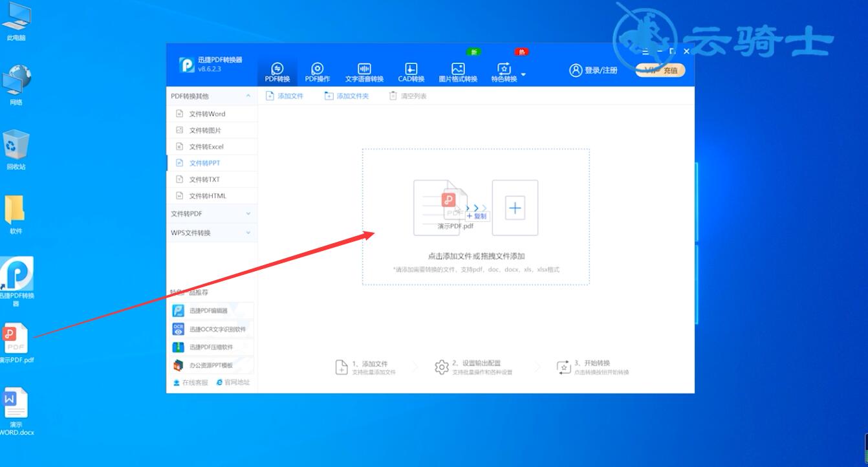This screenshot has width=868, height=467.
Task: Expand the 文件转PDF section
Action: [x=212, y=213]
